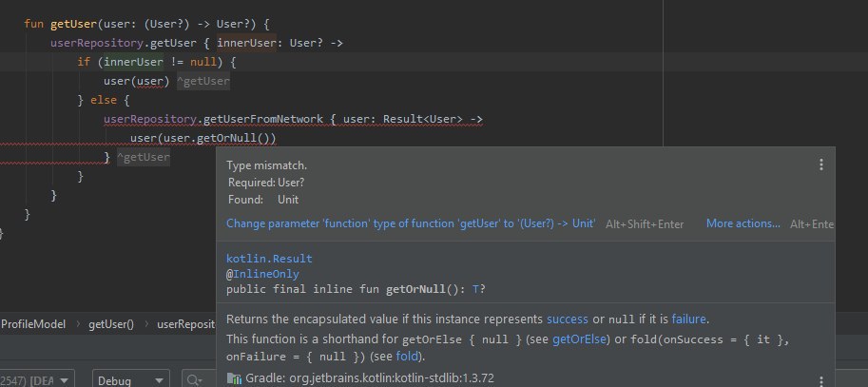Screen dimensions: 868x387
Task: Expand the device selector dropdown ending in '[DEA'
Action: (37, 380)
